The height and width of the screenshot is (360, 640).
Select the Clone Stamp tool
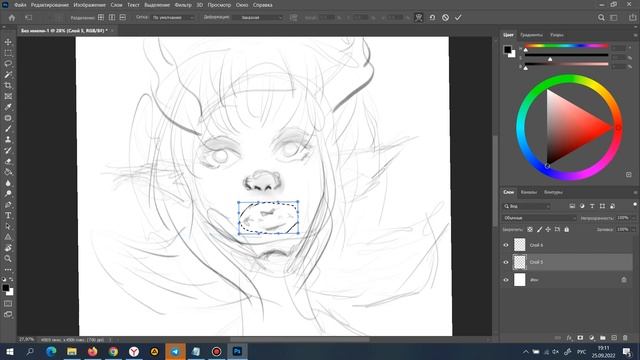pos(8,140)
